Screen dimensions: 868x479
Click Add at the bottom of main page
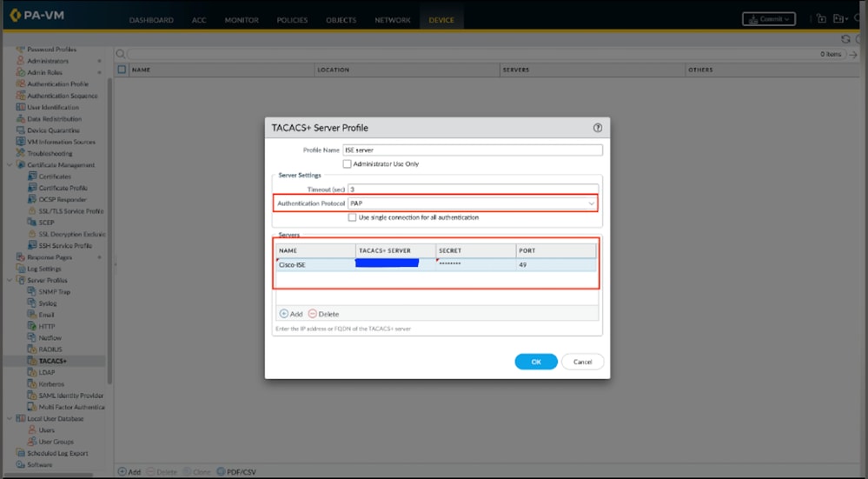point(129,472)
